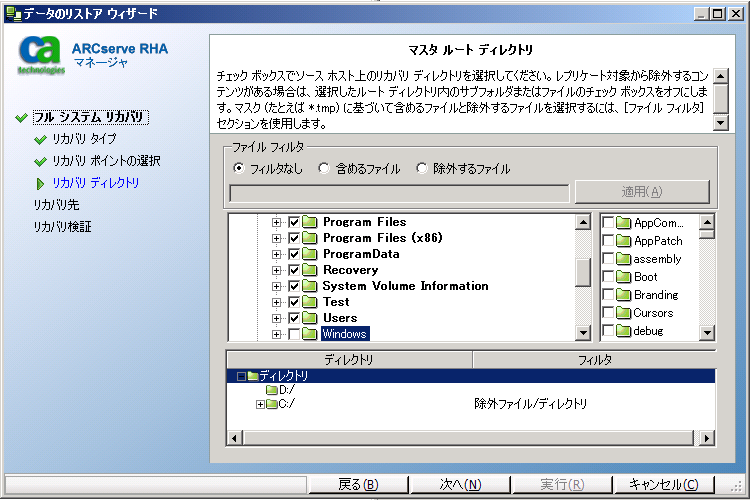The height and width of the screenshot is (500, 750).
Task: Expand the C:/ directory node
Action: pyautogui.click(x=260, y=404)
